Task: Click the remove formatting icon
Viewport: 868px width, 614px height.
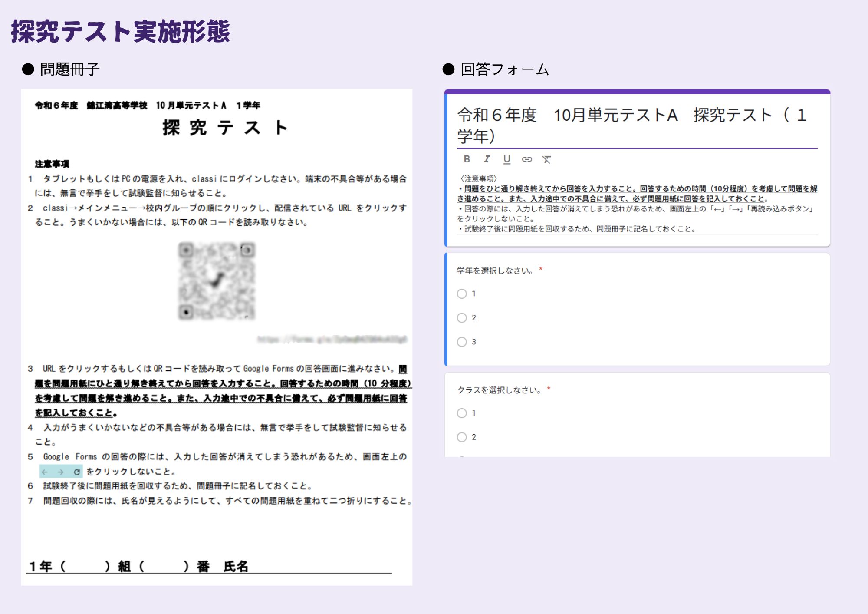Action: [546, 159]
